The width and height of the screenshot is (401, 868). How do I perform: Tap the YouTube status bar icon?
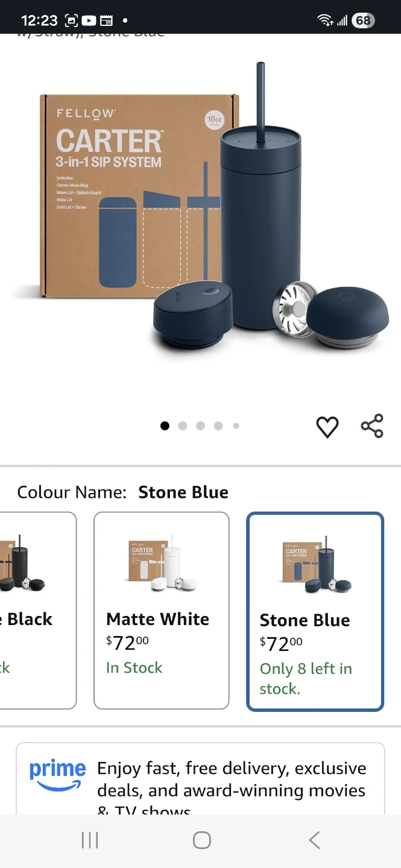click(89, 20)
